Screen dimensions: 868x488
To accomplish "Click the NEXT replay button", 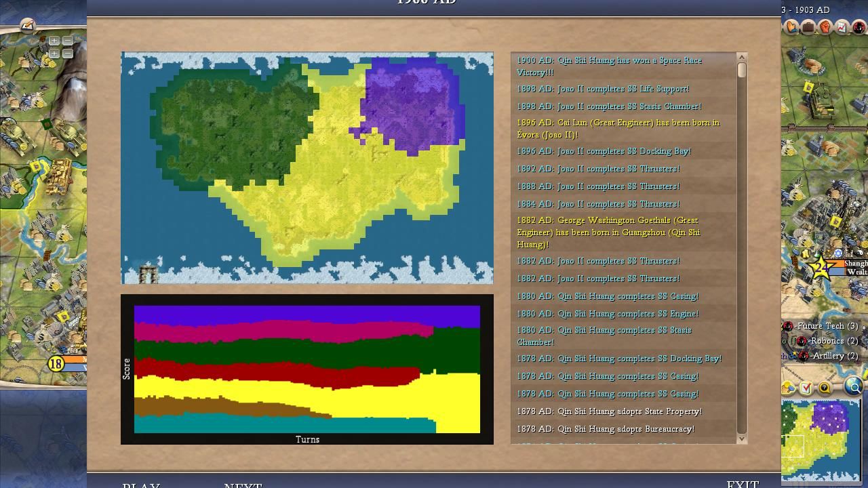I will 243,486.
